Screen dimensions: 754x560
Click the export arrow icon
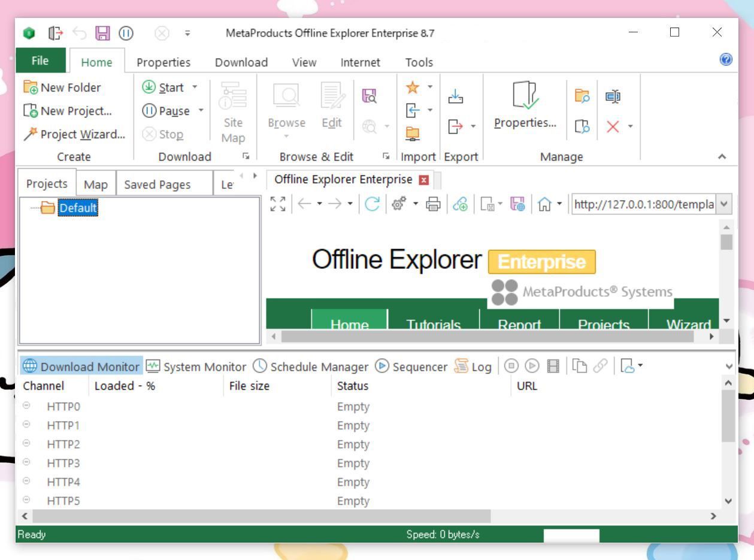455,126
